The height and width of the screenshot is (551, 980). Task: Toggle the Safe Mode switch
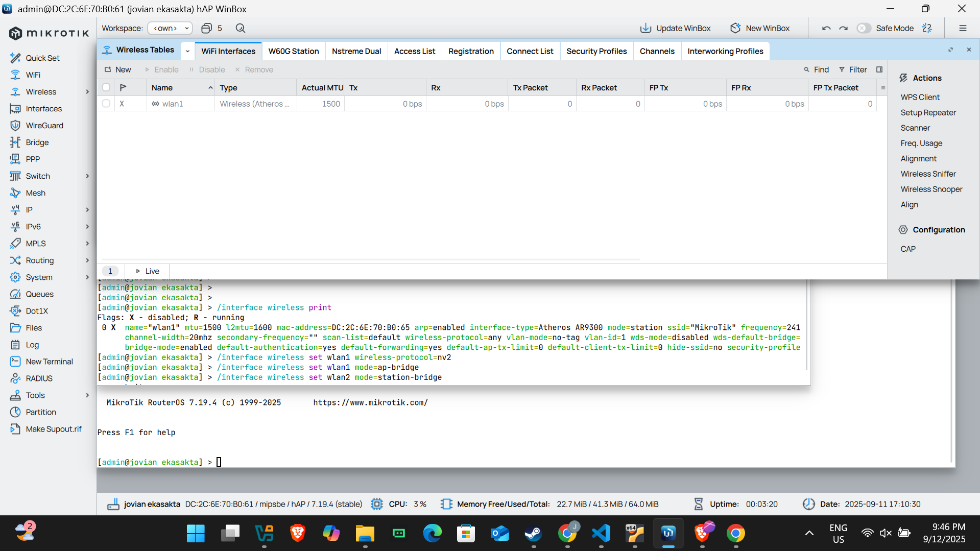864,28
